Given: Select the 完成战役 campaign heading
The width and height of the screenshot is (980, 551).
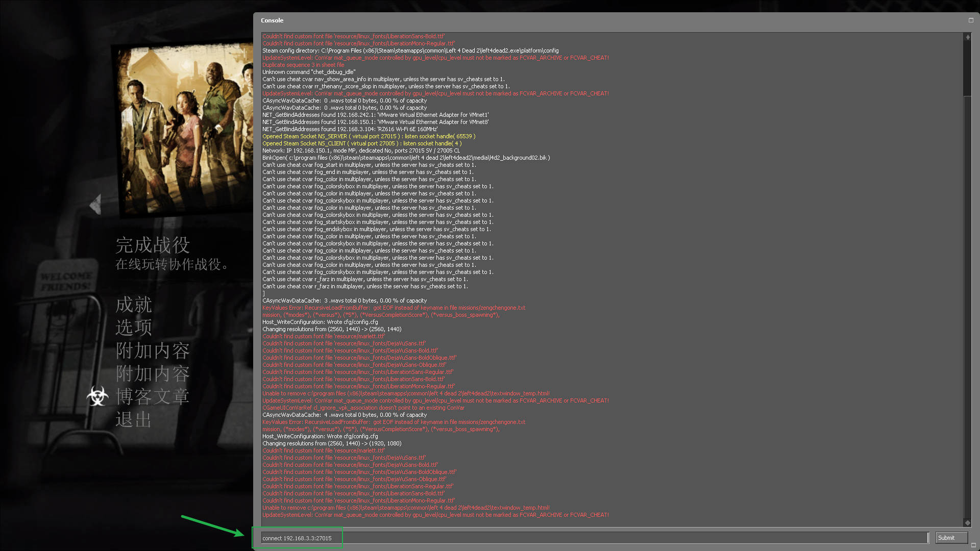Looking at the screenshot, I should point(153,245).
